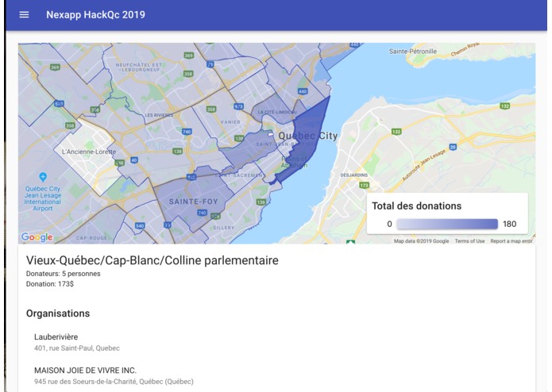
Task: Click Report a map error link
Action: click(511, 240)
